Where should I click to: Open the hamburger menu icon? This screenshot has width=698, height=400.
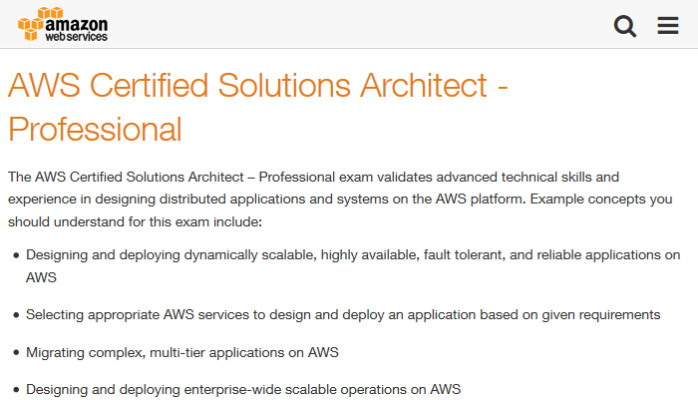[668, 25]
